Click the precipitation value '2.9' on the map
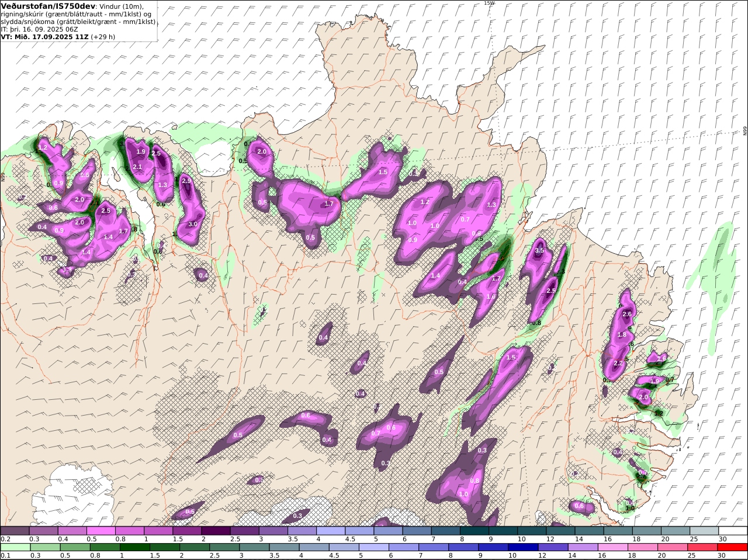 (186, 181)
